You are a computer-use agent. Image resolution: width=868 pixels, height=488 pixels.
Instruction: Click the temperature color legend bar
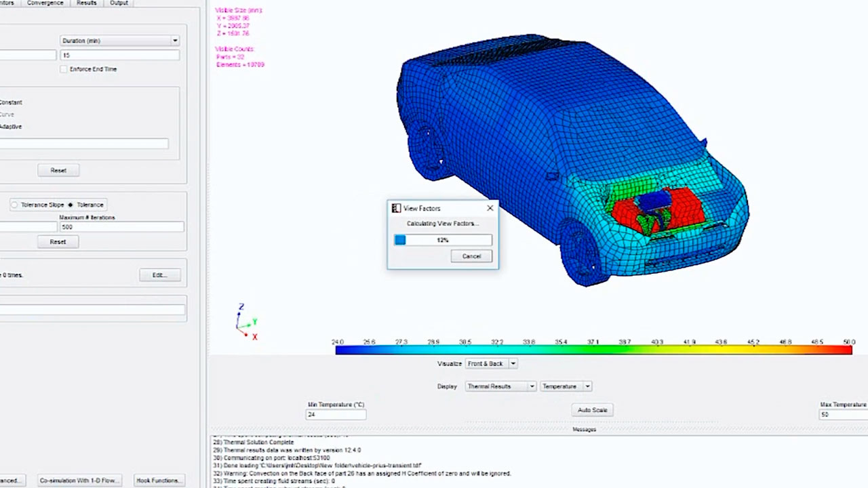[593, 350]
